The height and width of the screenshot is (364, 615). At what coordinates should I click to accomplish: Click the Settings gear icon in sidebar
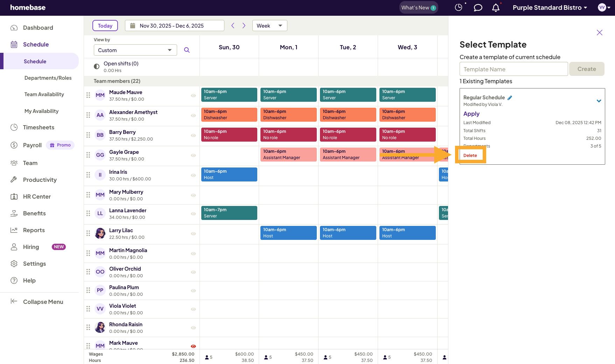14,264
